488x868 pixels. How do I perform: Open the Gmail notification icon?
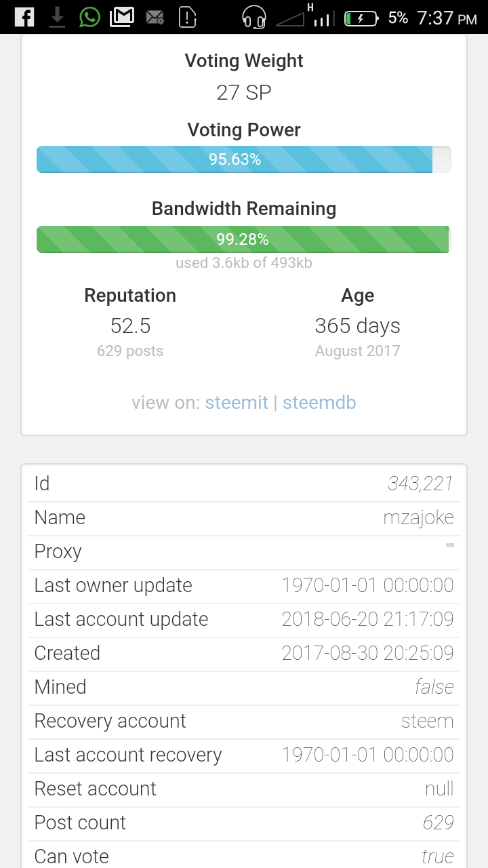point(122,17)
